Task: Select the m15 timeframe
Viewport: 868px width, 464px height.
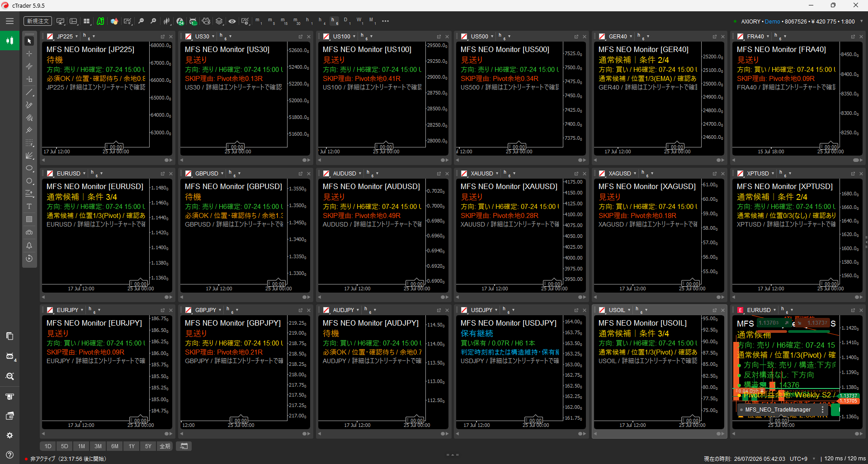Action: click(x=284, y=21)
